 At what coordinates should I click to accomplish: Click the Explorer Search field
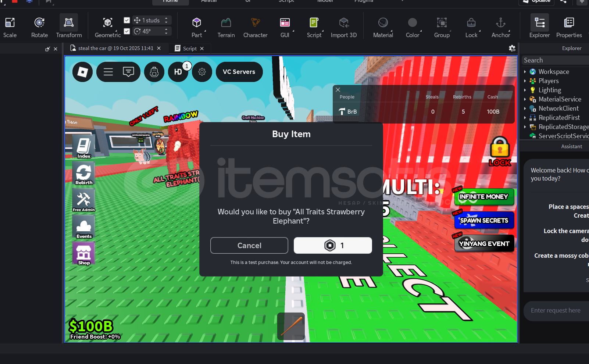pyautogui.click(x=555, y=60)
